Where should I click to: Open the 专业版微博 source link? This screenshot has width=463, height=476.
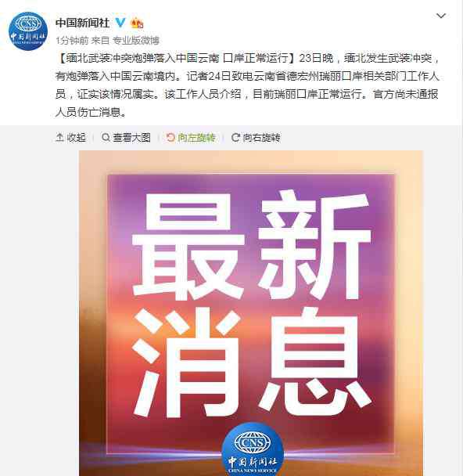[x=136, y=40]
